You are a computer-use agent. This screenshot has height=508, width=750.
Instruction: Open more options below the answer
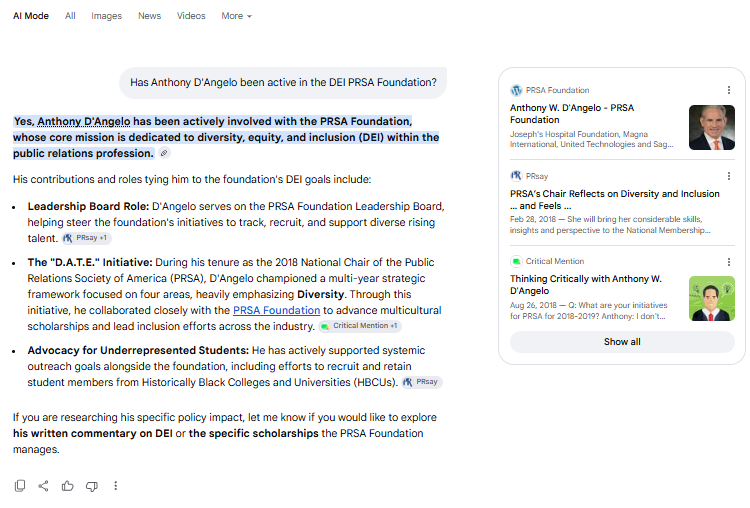pyautogui.click(x=115, y=486)
